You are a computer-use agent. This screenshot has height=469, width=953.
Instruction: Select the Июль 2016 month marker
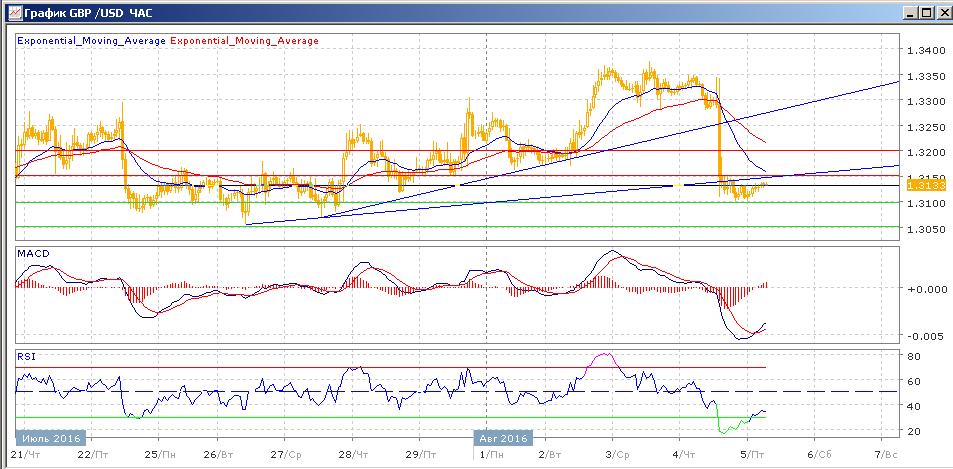[x=50, y=438]
